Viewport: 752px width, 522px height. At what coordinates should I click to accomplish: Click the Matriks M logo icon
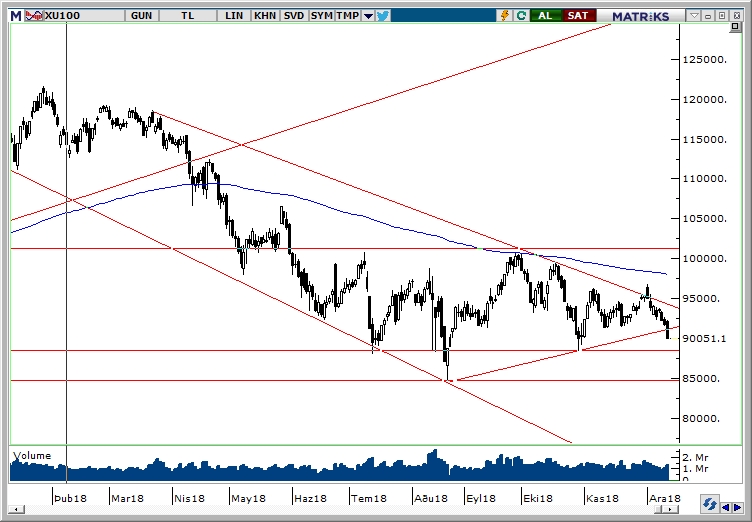[16, 16]
